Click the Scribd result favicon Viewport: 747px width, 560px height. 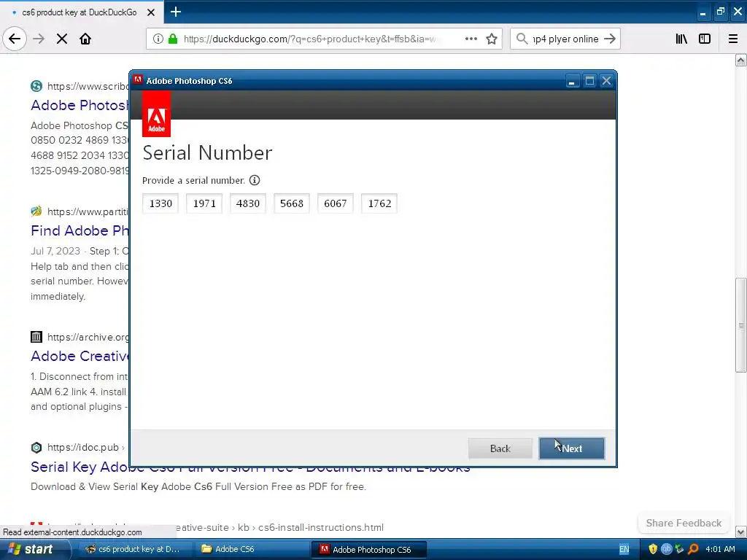tap(36, 86)
